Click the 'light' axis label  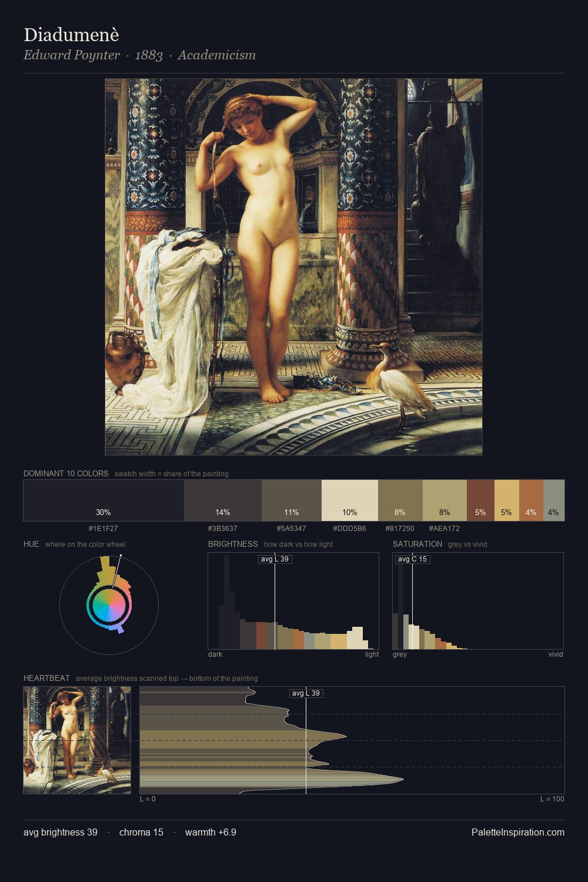tap(372, 654)
